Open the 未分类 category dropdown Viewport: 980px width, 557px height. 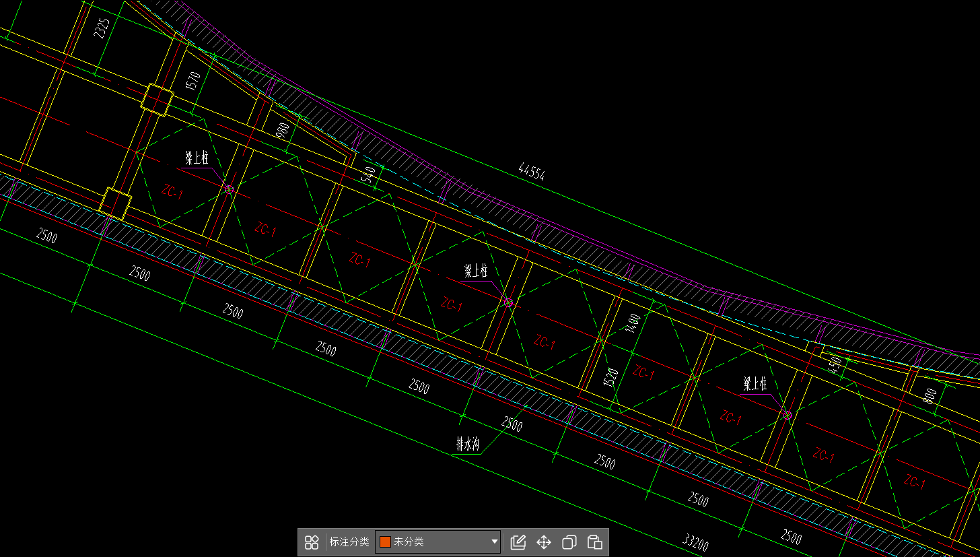(438, 542)
